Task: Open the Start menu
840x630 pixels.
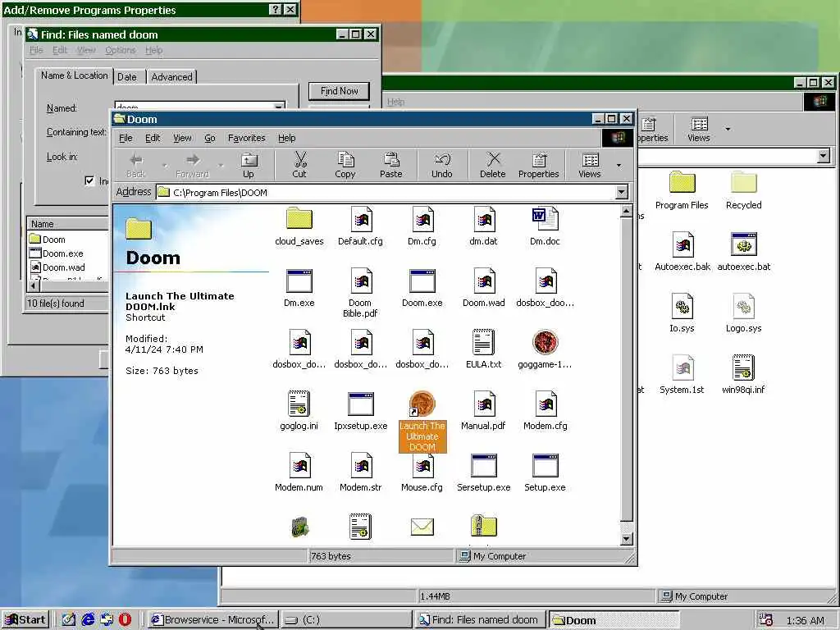Action: point(25,620)
